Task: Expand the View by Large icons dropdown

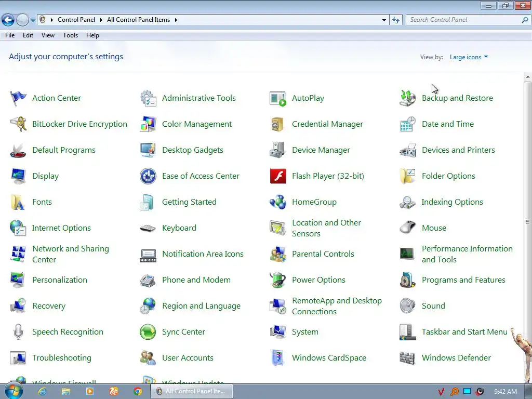Action: click(469, 57)
